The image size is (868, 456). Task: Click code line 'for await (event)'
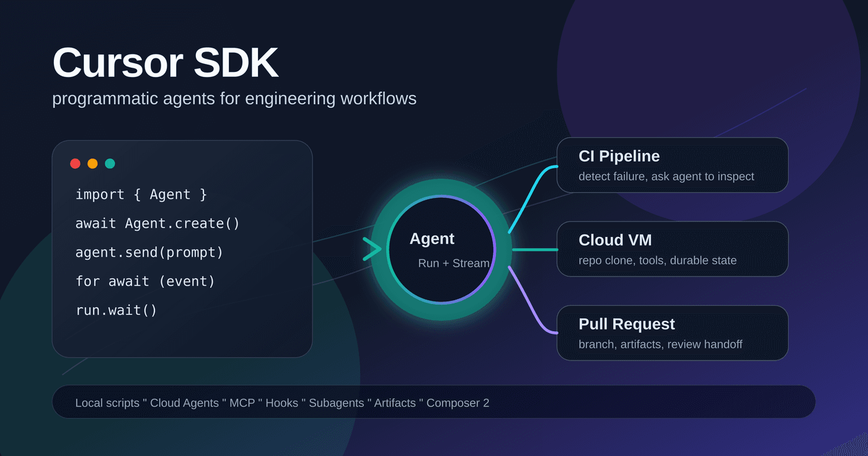pyautogui.click(x=145, y=282)
